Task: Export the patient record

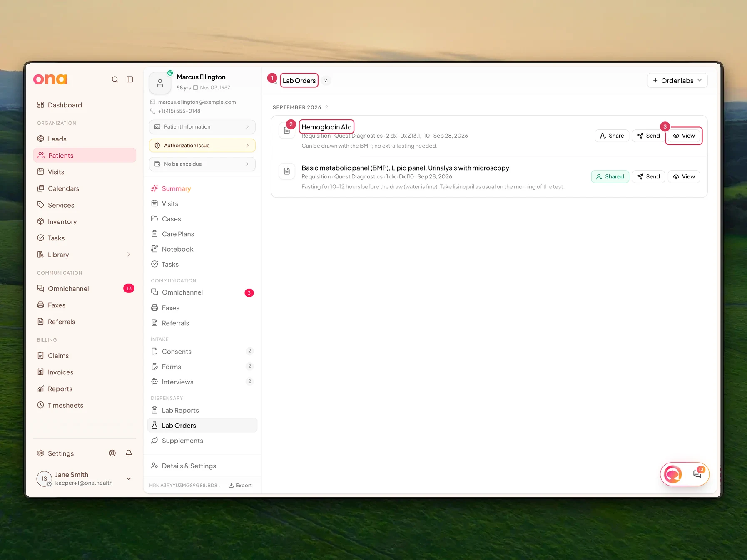Action: coord(240,486)
